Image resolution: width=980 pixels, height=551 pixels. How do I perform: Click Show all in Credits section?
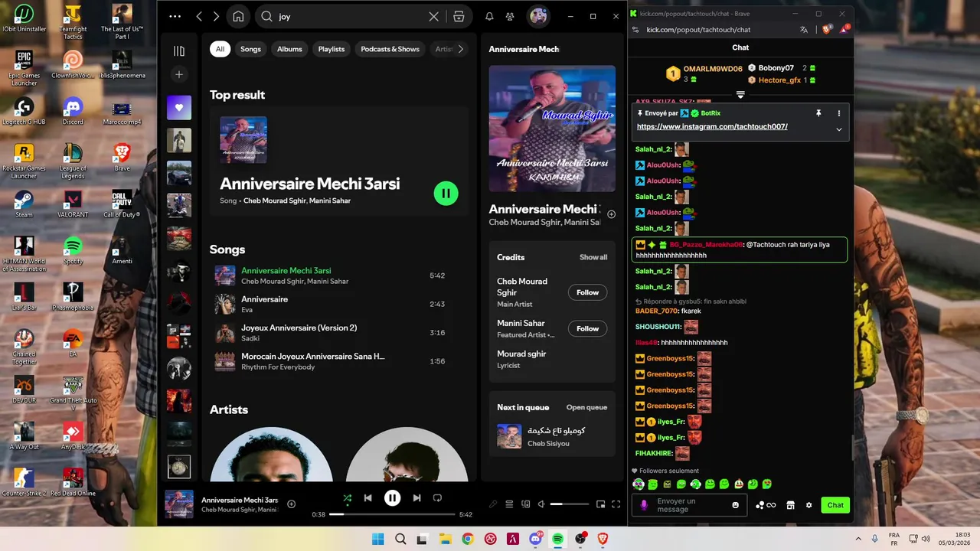[593, 257]
